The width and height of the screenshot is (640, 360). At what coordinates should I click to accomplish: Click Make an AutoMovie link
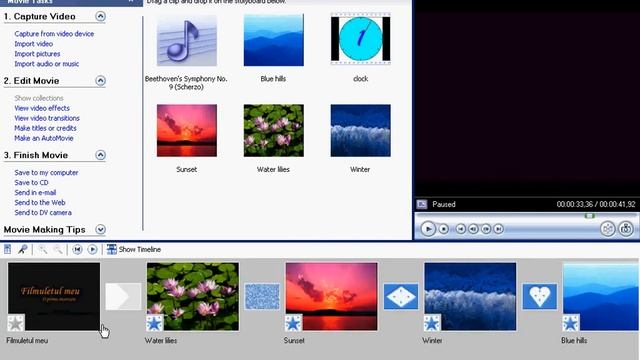[44, 138]
